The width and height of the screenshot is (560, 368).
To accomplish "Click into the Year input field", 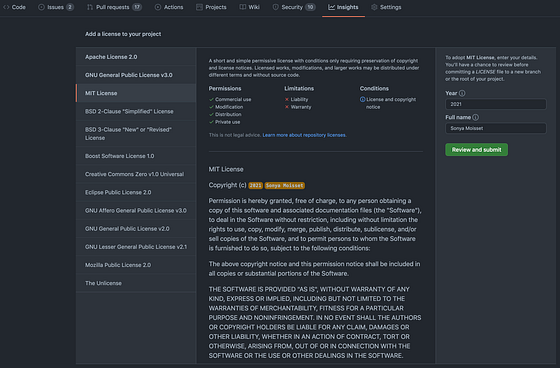I will [x=496, y=104].
